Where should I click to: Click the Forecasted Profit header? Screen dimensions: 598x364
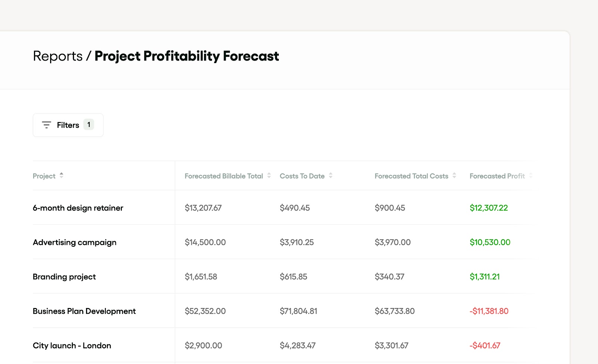click(497, 176)
